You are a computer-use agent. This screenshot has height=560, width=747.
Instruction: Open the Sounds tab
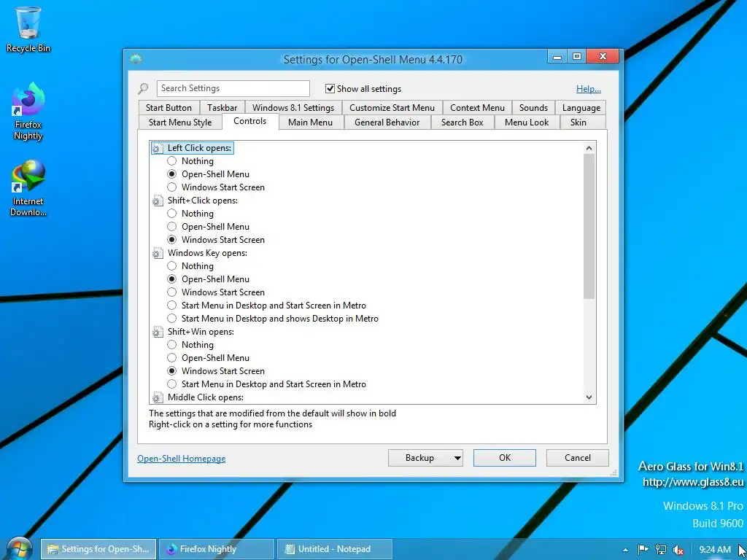click(533, 108)
